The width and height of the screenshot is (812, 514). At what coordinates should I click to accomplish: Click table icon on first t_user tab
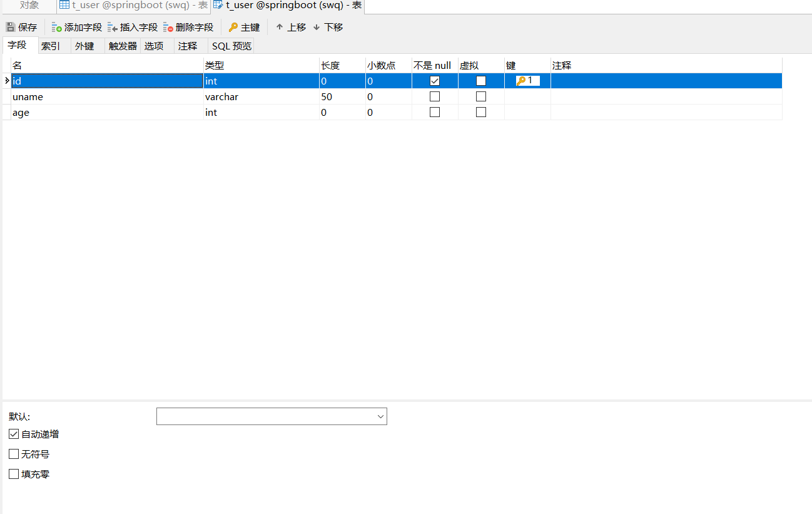tap(64, 6)
